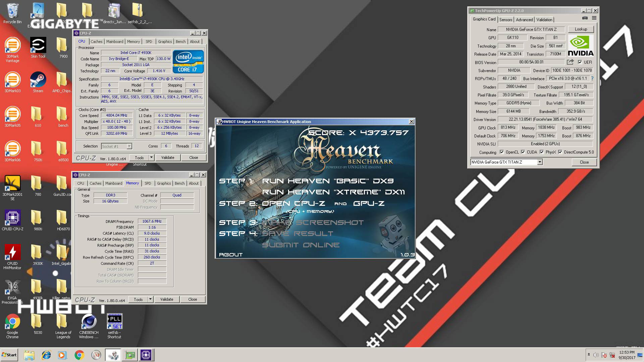The image size is (644, 362).
Task: Click Run Heaven "Xtreme" DX11
Action: click(x=333, y=192)
